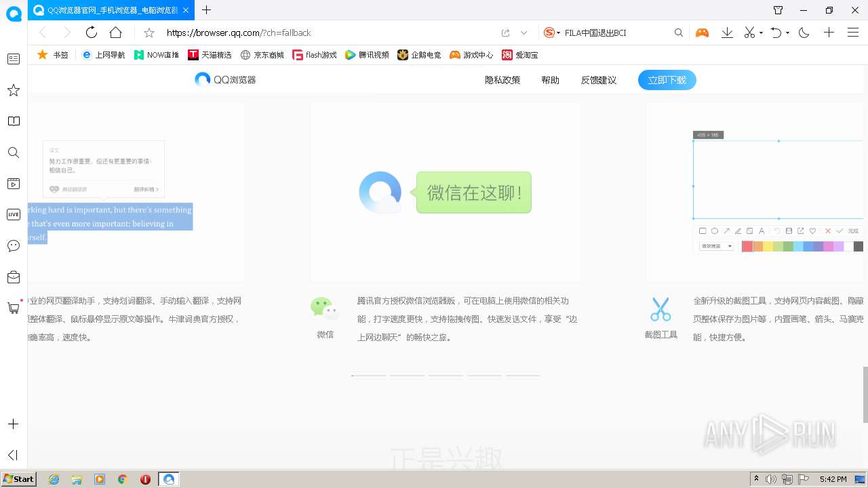The width and height of the screenshot is (868, 488).
Task: Bookmark this page with the star icon
Action: pos(149,33)
